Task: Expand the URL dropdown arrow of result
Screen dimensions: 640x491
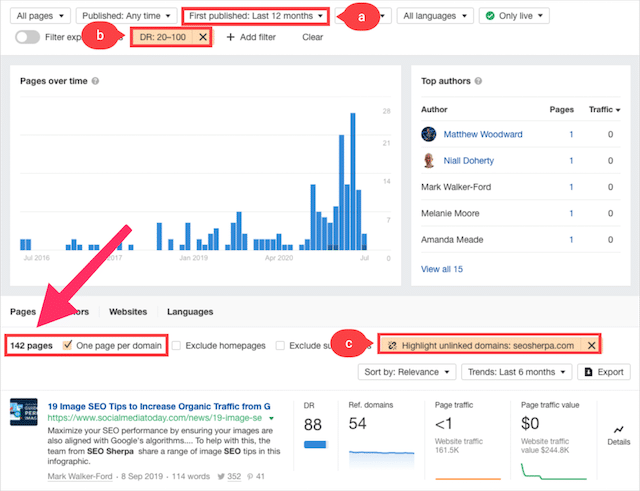Action: [271, 418]
